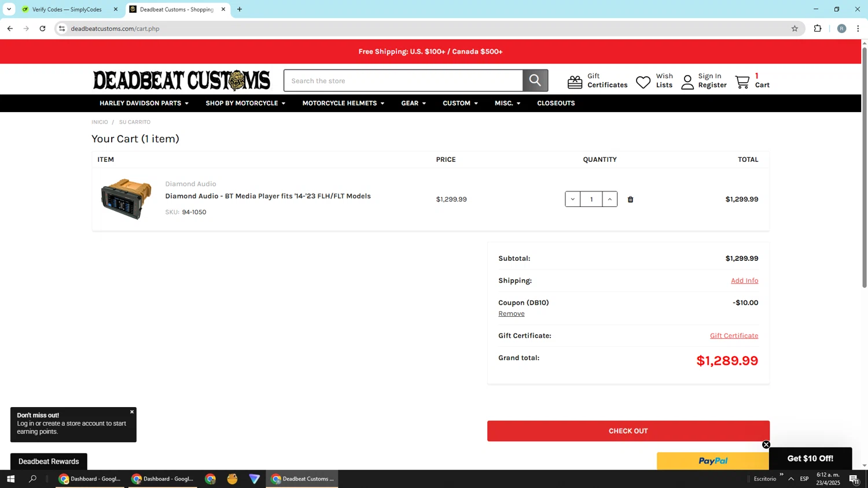Viewport: 868px width, 488px height.
Task: Click the Gift Certificate link in totals
Action: point(734,335)
